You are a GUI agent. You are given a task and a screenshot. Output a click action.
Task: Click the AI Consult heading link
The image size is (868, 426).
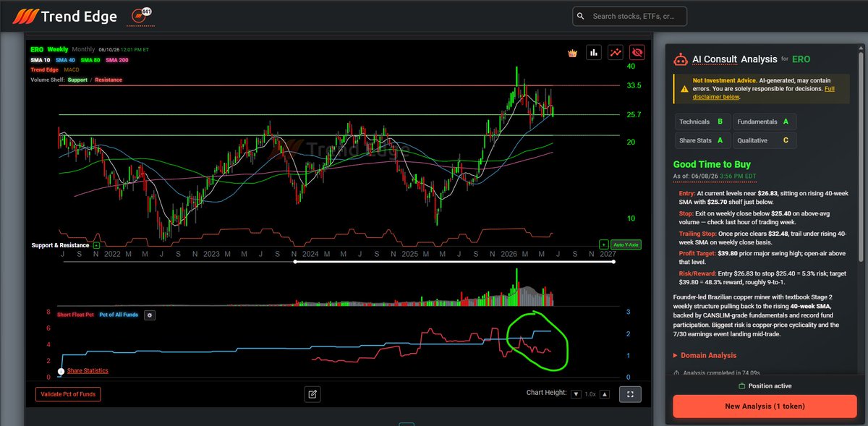pyautogui.click(x=715, y=59)
